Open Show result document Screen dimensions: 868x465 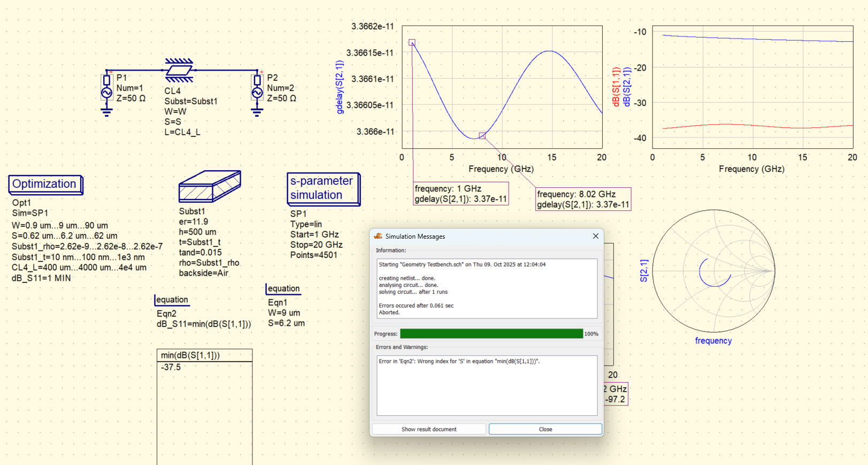(429, 429)
